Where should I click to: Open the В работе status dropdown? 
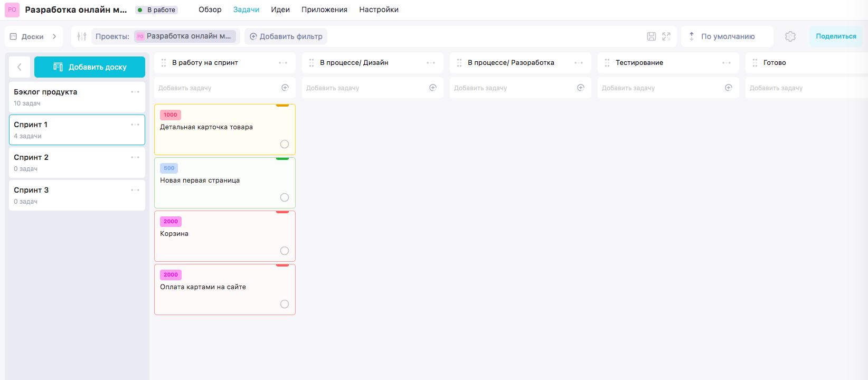157,10
